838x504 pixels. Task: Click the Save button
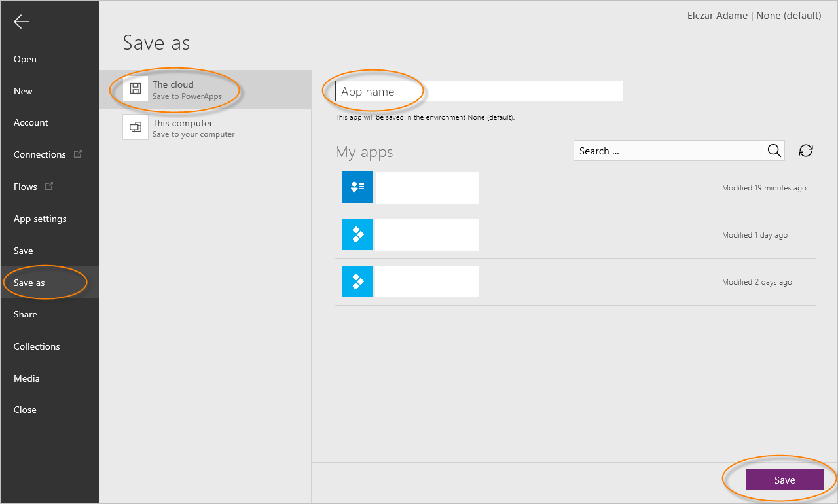pos(785,479)
